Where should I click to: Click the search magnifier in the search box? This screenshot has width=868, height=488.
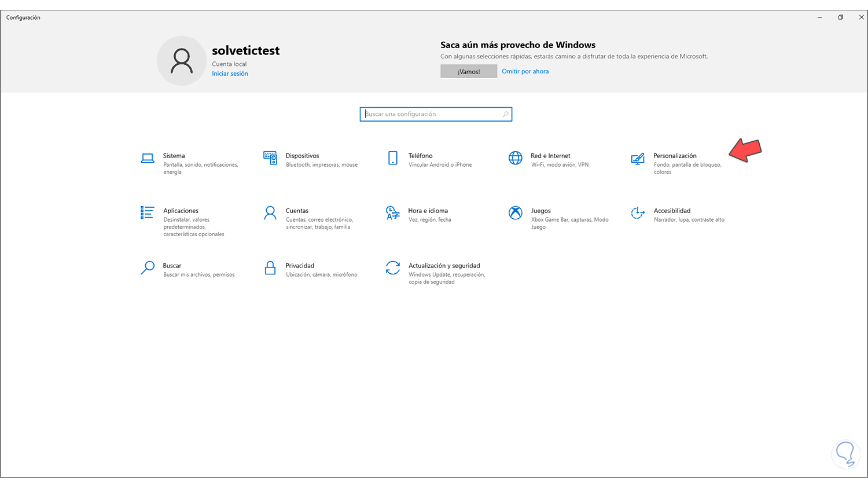click(x=506, y=114)
